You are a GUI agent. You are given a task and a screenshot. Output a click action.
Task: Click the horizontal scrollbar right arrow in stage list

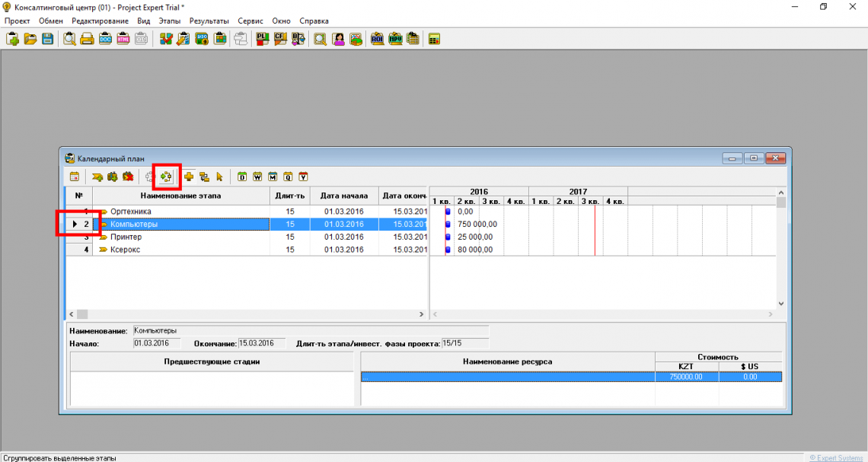click(423, 314)
